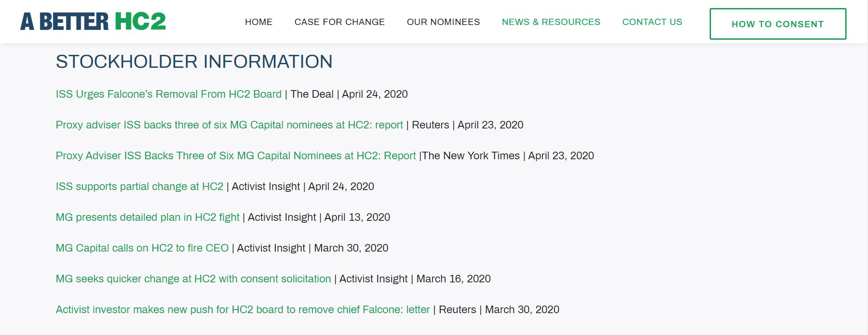Viewport: 868px width, 335px height.
Task: Click the A Better HC2 logo
Action: click(93, 21)
